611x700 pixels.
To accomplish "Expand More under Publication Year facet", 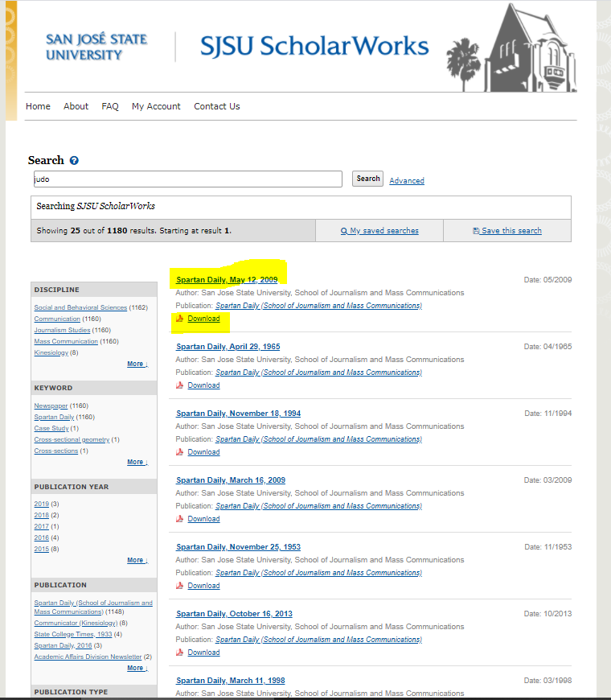I will [x=137, y=560].
